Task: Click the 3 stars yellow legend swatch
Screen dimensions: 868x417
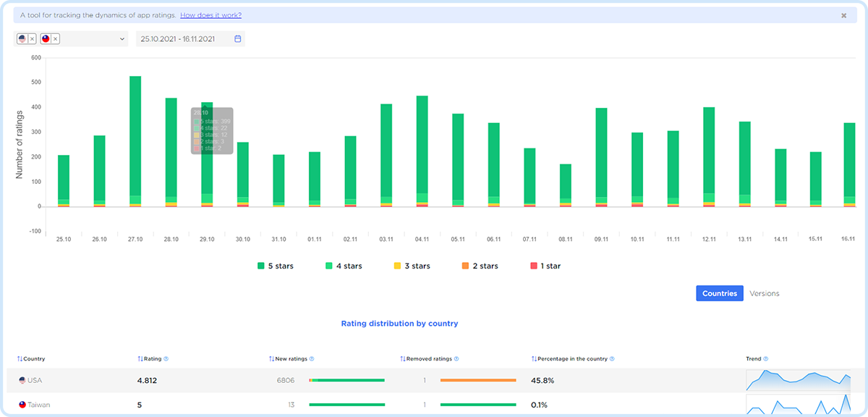Action: (x=397, y=266)
